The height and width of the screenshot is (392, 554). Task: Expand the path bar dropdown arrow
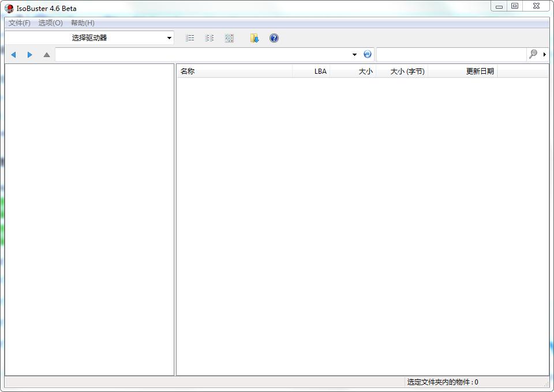coord(354,55)
